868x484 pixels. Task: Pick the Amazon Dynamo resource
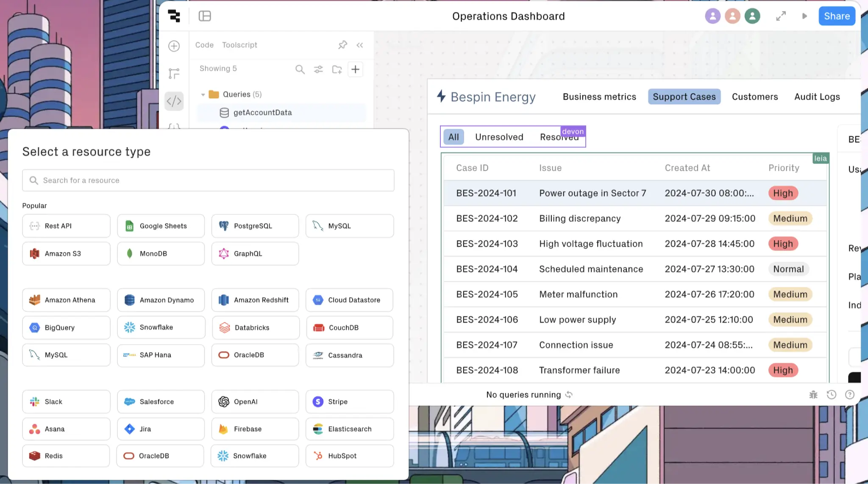[161, 300]
